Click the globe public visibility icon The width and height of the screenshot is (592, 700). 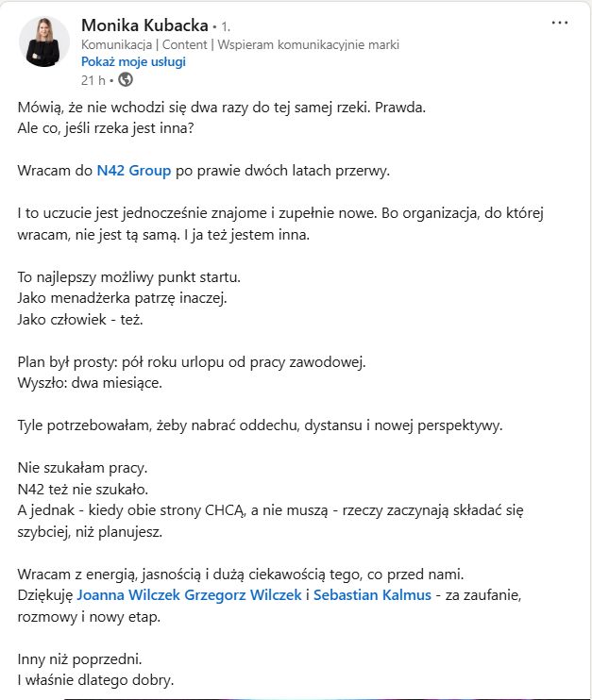126,79
